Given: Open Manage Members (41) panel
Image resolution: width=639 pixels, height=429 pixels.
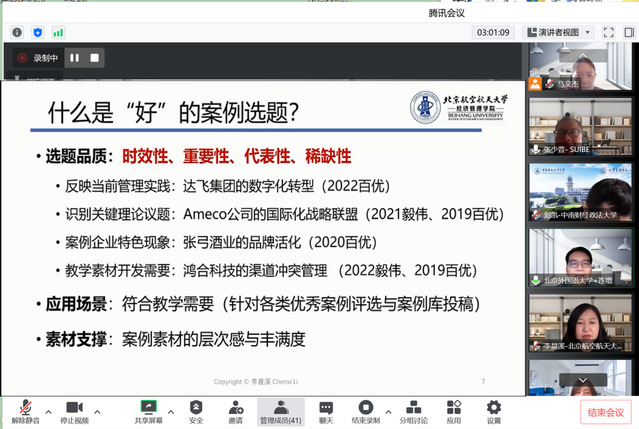Looking at the screenshot, I should pyautogui.click(x=281, y=410).
